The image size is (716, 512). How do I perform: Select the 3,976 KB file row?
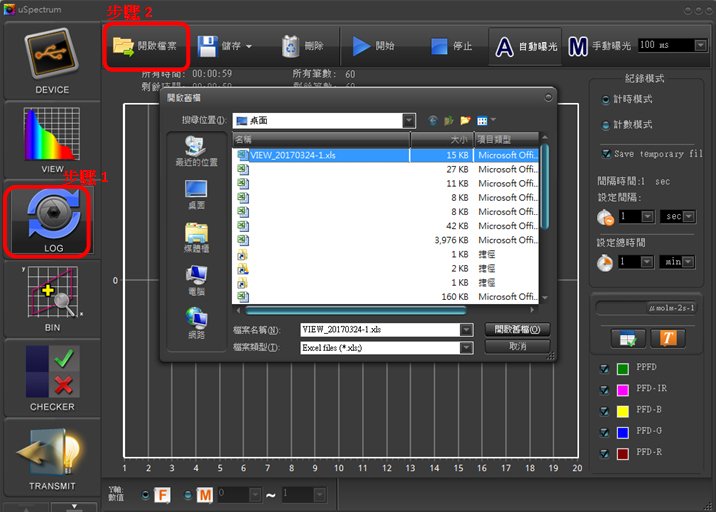[x=386, y=240]
